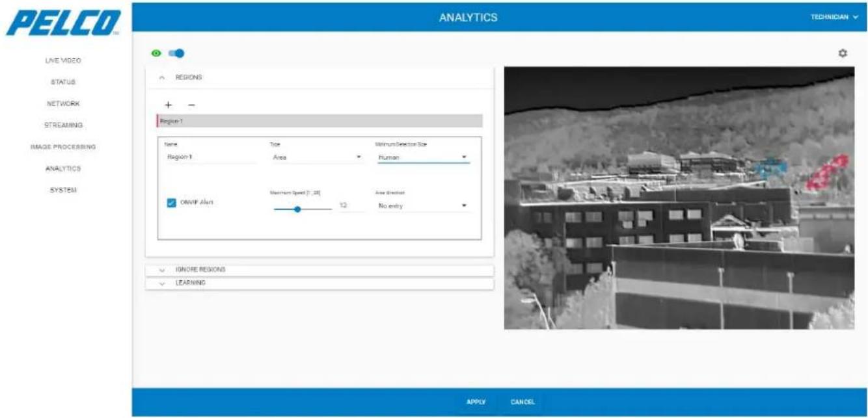Open the Network settings page
Screen dimensions: 868x418
pos(63,103)
